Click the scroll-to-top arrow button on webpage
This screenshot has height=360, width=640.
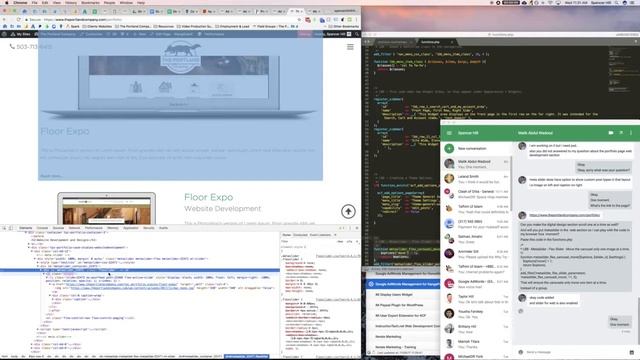[x=348, y=211]
